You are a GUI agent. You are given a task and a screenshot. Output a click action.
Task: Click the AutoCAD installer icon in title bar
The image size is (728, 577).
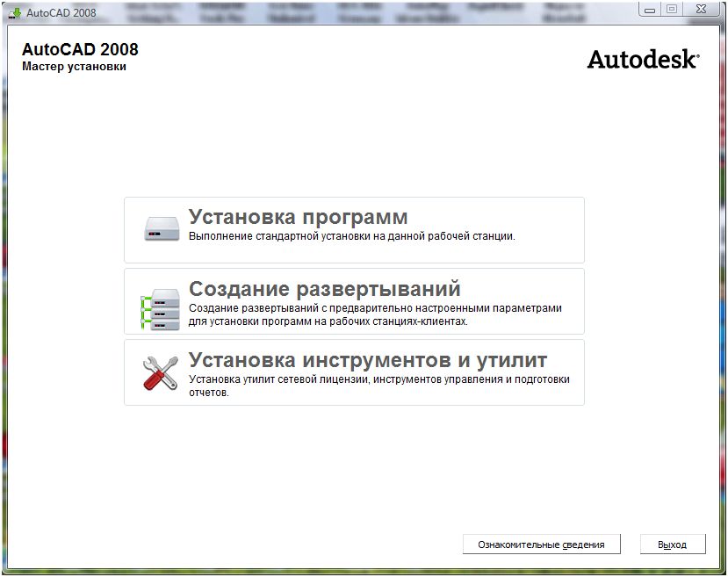(15, 12)
